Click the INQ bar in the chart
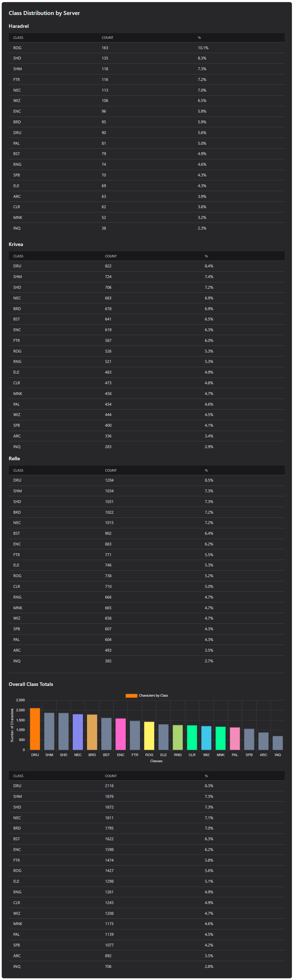294x980 pixels. (278, 743)
